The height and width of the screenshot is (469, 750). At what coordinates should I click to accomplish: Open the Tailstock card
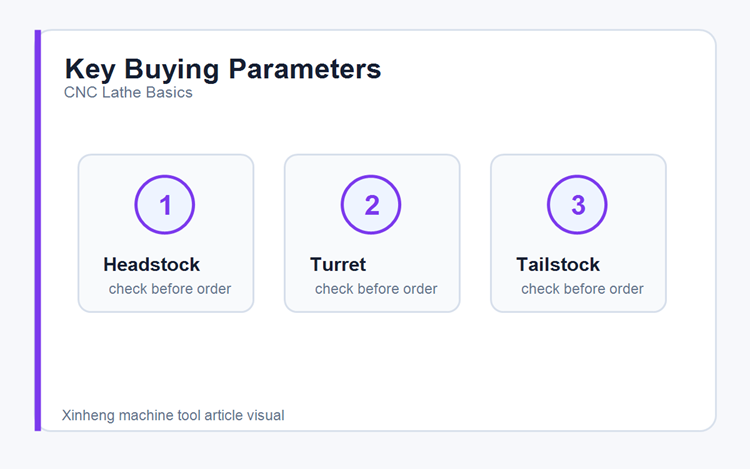click(578, 233)
